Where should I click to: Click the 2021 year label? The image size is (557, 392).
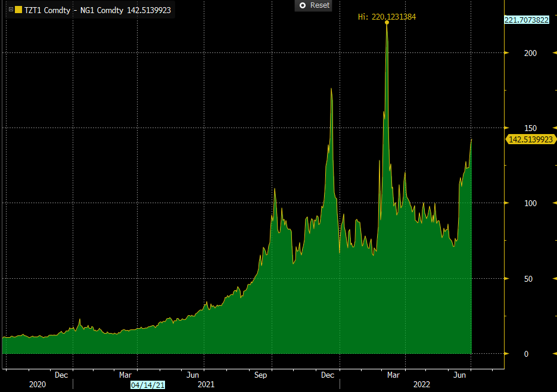(206, 384)
